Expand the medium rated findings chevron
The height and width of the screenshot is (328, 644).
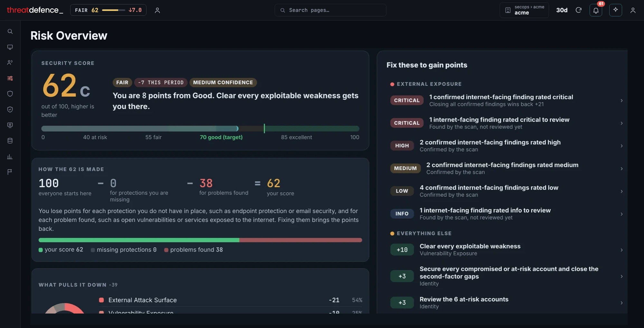tap(621, 169)
